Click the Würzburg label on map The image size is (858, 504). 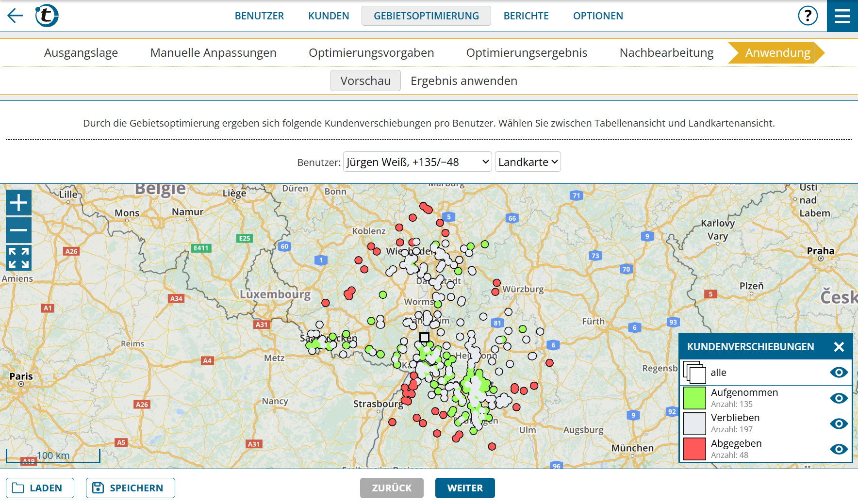523,289
